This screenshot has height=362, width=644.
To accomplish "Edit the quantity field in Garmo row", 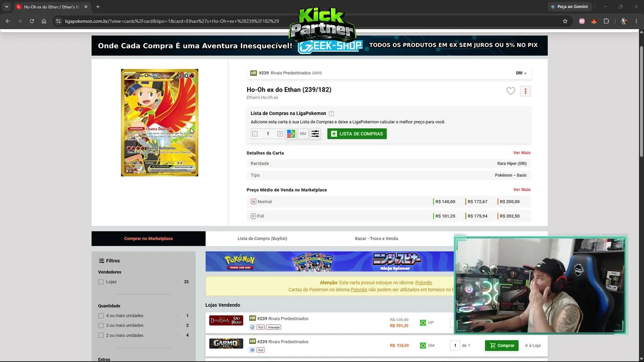I will pos(455,345).
